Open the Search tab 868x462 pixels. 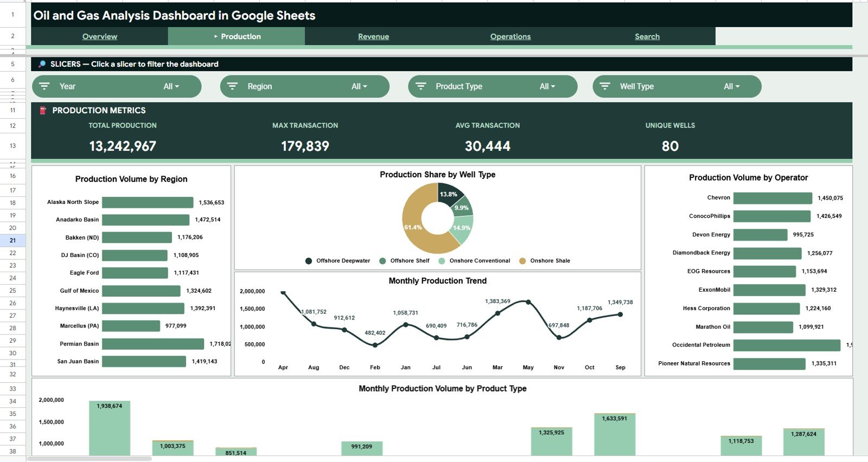coord(647,36)
